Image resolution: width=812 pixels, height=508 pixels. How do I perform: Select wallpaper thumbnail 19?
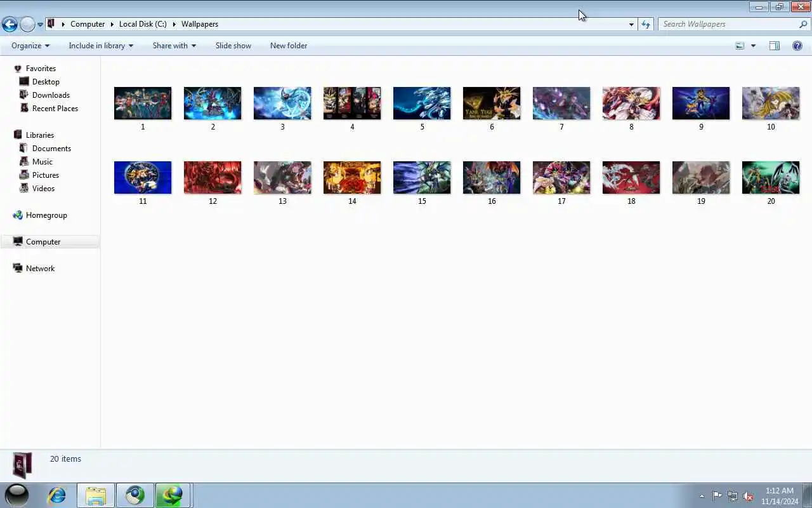[701, 178]
